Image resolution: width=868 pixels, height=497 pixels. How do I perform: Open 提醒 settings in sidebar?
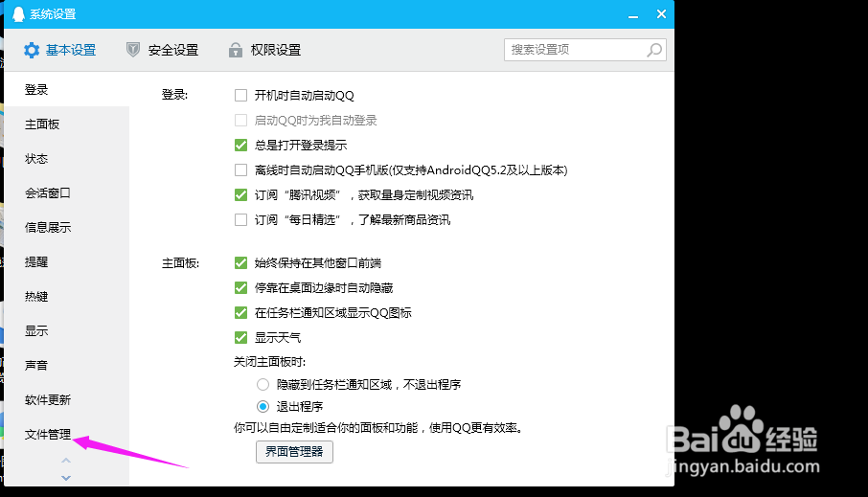66,261
